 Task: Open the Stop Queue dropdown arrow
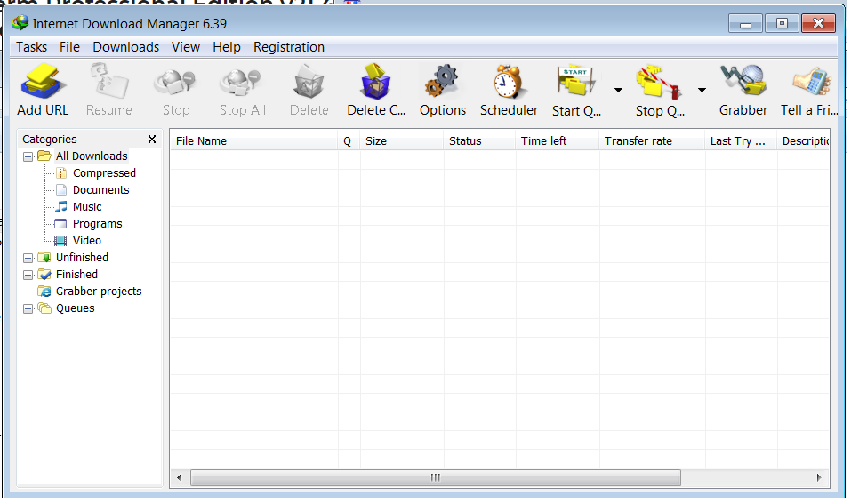tap(702, 90)
